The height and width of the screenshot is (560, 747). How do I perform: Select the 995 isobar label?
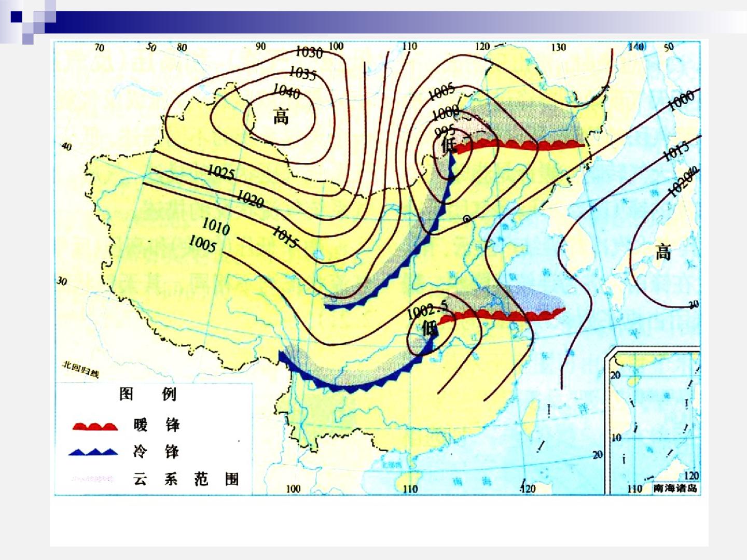pos(445,130)
